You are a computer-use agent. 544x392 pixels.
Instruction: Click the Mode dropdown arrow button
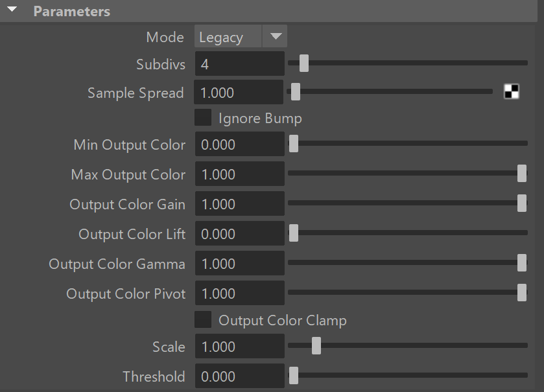click(x=276, y=36)
